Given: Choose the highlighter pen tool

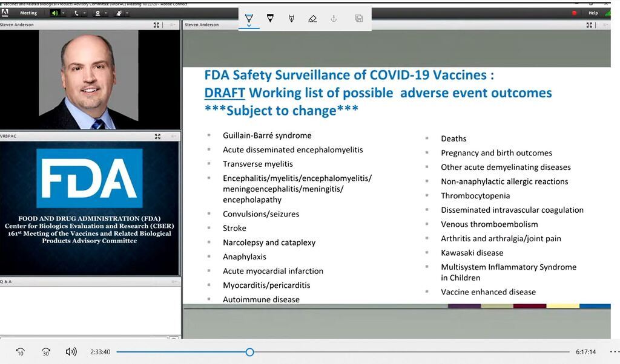Looking at the screenshot, I should [x=291, y=19].
